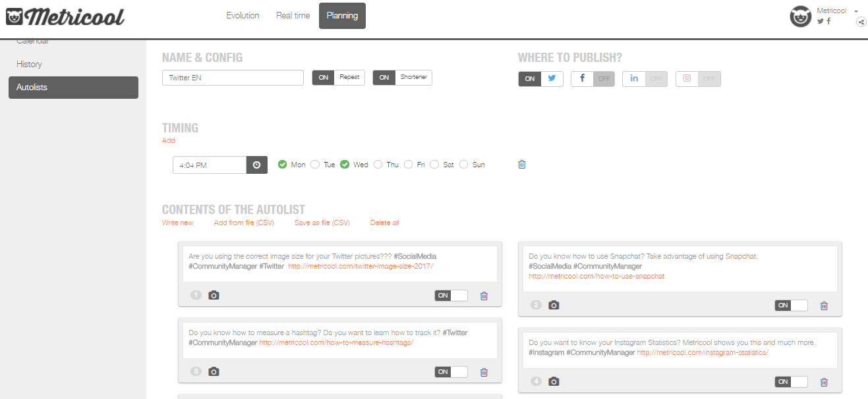The width and height of the screenshot is (868, 399).
Task: Enable Instagram publishing switch
Action: [x=698, y=78]
